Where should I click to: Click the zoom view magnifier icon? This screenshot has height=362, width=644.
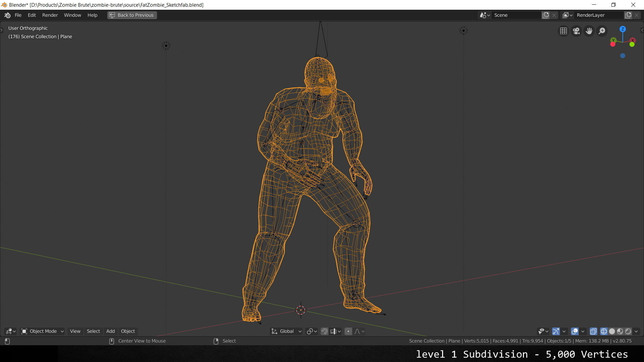tap(602, 31)
